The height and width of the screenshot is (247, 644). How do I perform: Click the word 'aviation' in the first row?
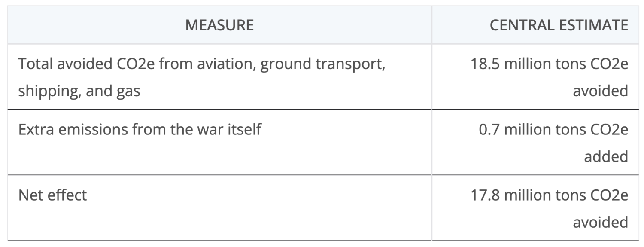point(223,65)
